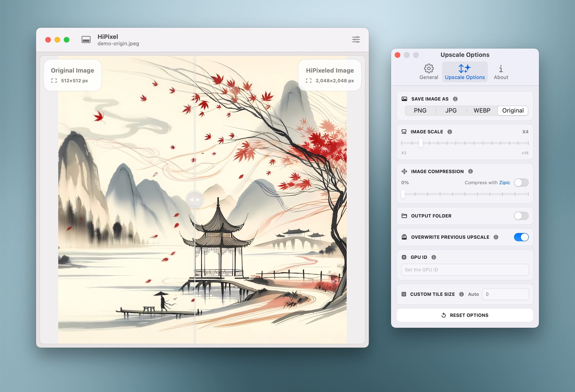This screenshot has width=575, height=392.
Task: Click the Image Scale slider handle at X4
Action: [x=421, y=143]
